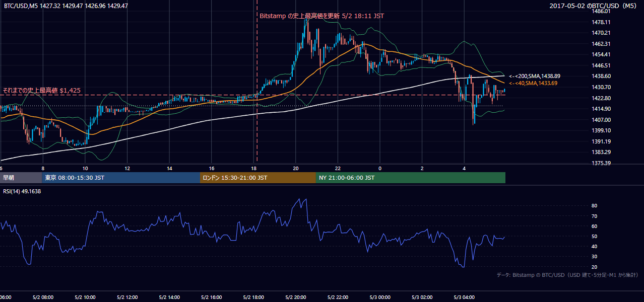Click hour label 14 under the price chart
This screenshot has height=302, width=644.
tap(170, 169)
